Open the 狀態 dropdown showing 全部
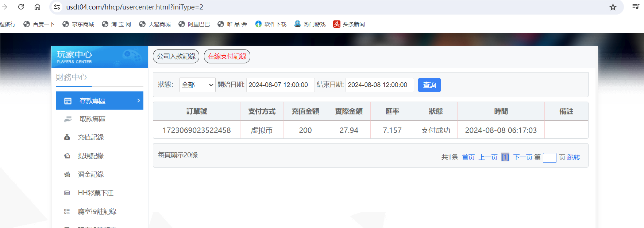Image resolution: width=644 pixels, height=228 pixels. pos(197,85)
